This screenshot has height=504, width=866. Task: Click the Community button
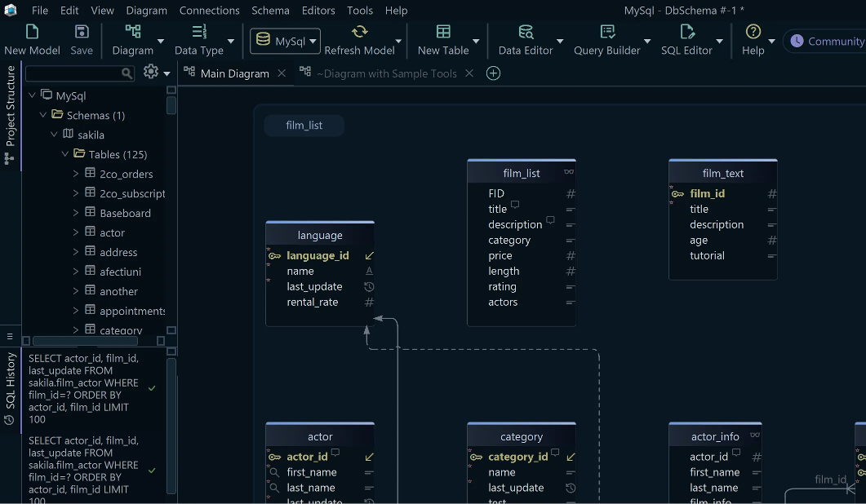click(x=834, y=40)
